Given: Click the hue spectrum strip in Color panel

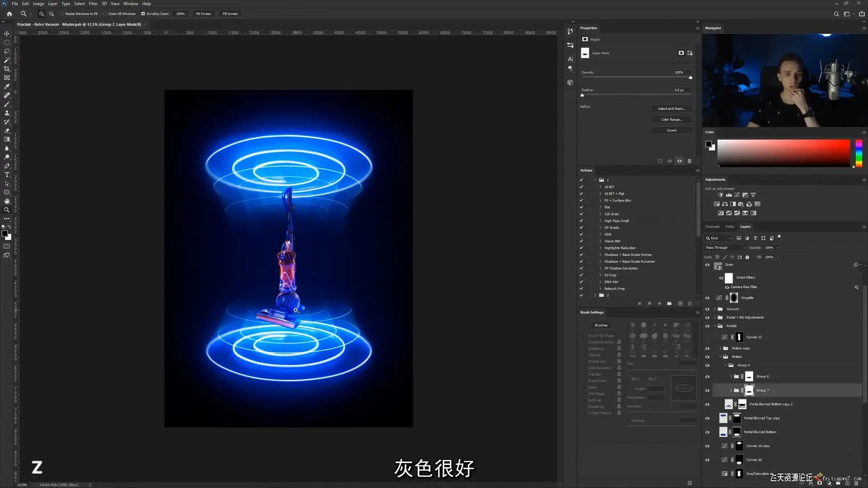Looking at the screenshot, I should [859, 154].
